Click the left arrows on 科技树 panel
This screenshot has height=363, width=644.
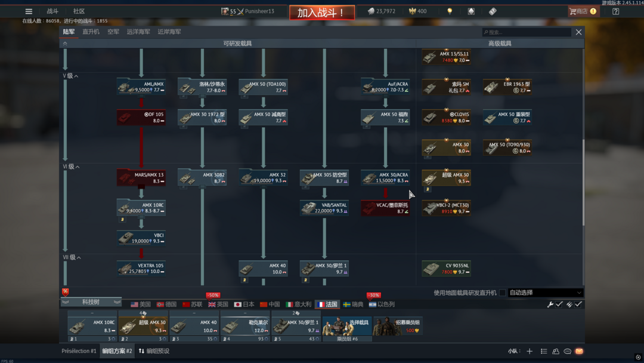click(66, 302)
